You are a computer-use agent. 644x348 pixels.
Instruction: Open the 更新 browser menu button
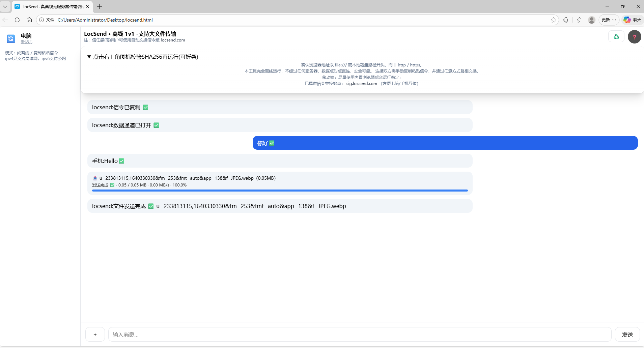(x=609, y=20)
